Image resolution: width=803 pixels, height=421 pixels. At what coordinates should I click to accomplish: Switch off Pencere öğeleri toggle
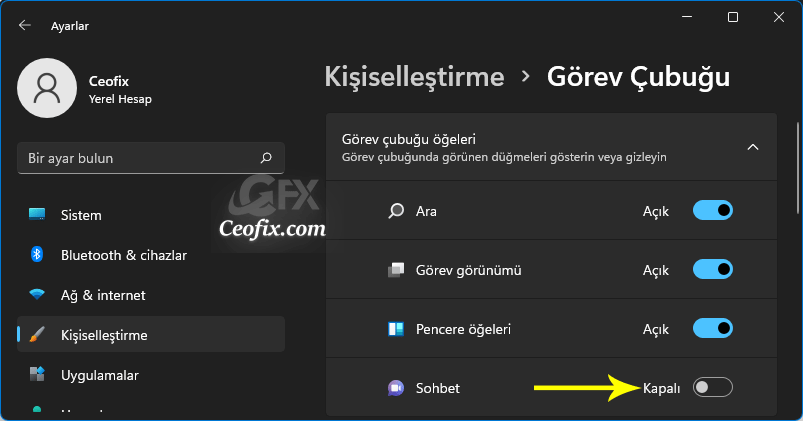coord(713,328)
